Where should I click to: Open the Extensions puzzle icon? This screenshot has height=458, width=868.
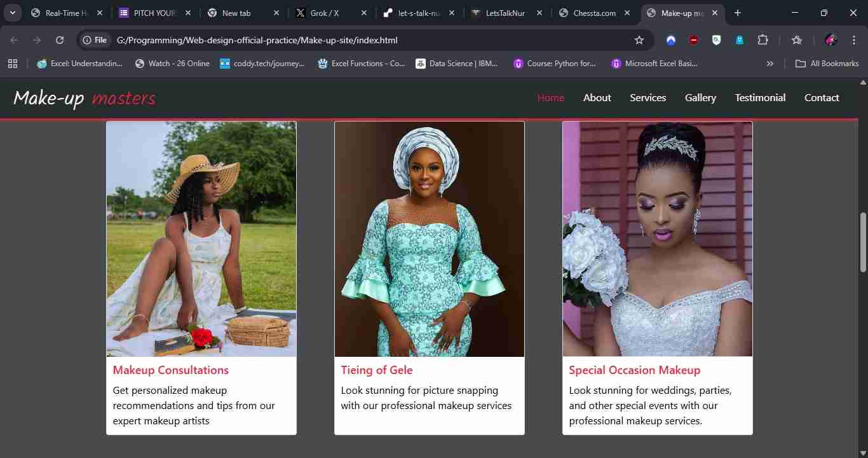763,40
